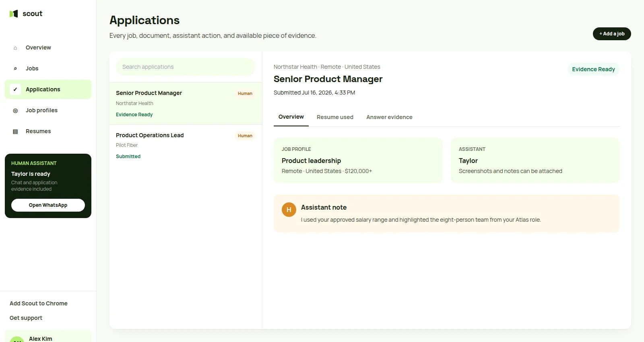Viewport: 644px width, 342px height.
Task: Click the page subtitle about jobs and evidence
Action: 213,35
